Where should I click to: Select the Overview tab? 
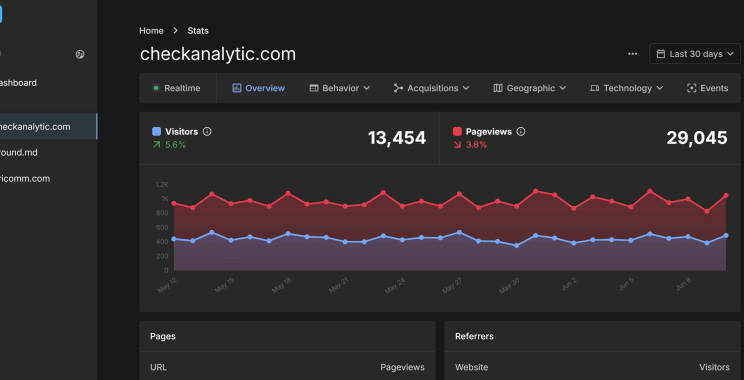pos(259,88)
